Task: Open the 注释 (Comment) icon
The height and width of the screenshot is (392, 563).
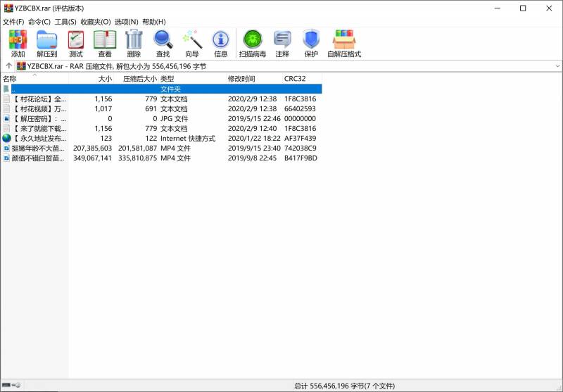Action: (x=282, y=39)
